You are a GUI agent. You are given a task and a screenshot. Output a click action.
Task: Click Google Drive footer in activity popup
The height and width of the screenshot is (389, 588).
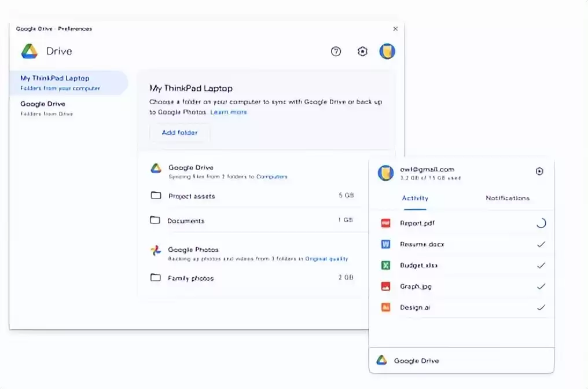pos(416,361)
